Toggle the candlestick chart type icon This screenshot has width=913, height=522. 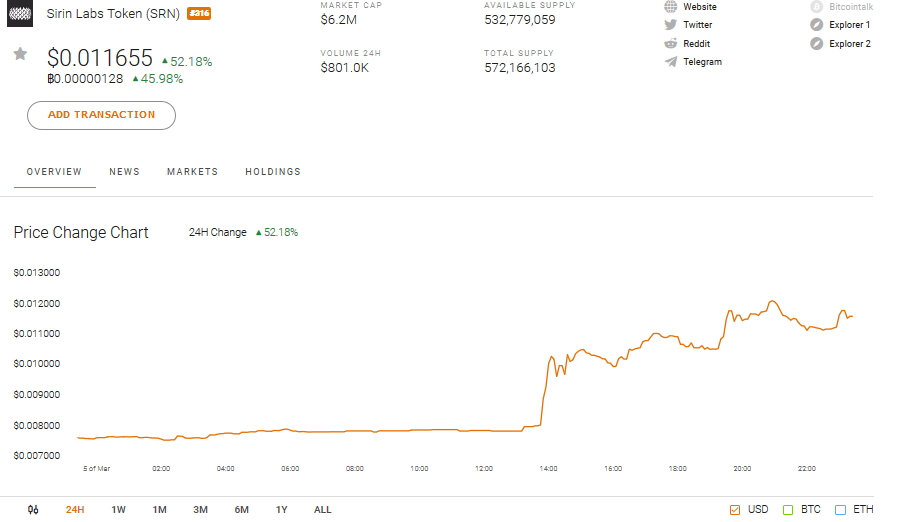(33, 510)
